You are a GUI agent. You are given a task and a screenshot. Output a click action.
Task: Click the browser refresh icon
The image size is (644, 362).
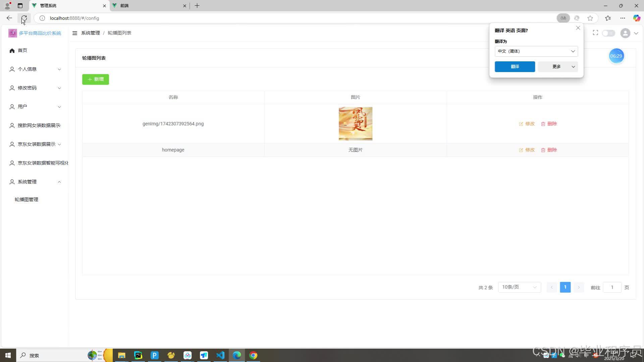tap(24, 18)
